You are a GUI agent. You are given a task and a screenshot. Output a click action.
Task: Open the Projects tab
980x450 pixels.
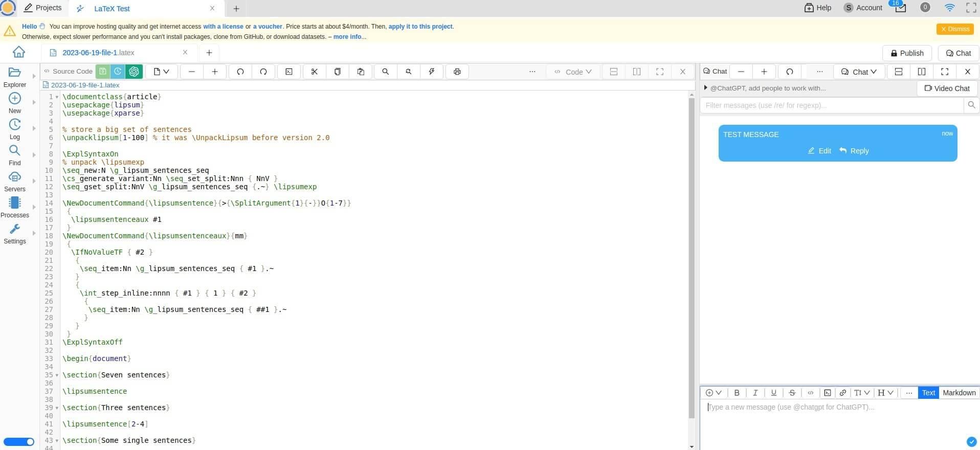coord(43,8)
